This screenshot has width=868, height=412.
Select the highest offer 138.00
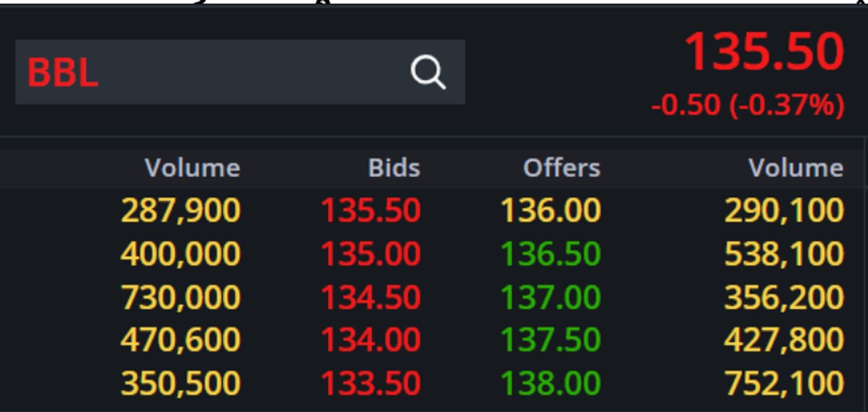click(550, 384)
